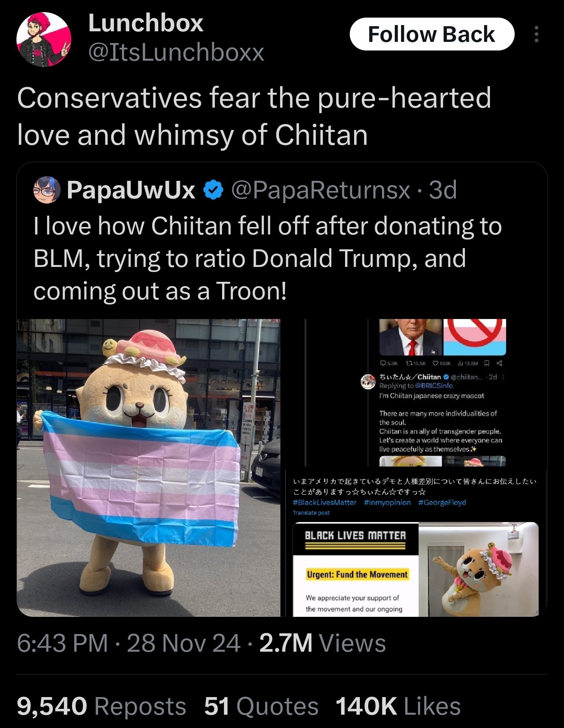
Task: Click the #GeorgeFloyd hashtag
Action: [x=442, y=503]
